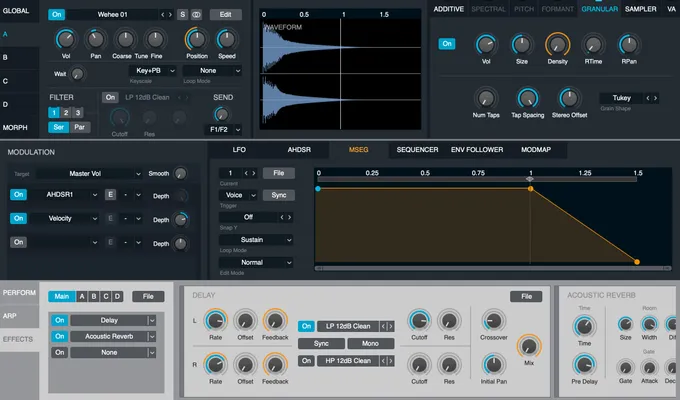
Task: Toggle the source A On button
Action: click(x=56, y=15)
